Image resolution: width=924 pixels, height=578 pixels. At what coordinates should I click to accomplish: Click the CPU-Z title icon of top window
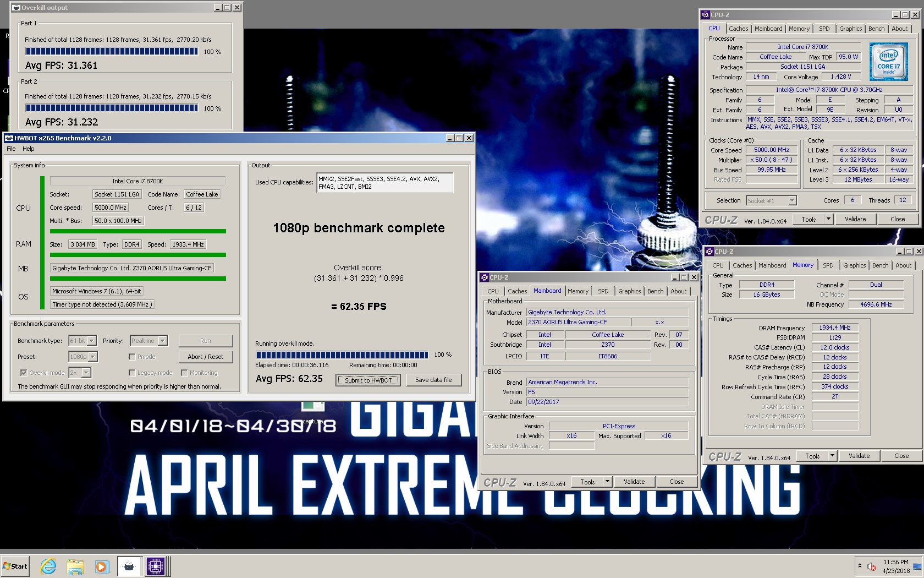click(706, 15)
